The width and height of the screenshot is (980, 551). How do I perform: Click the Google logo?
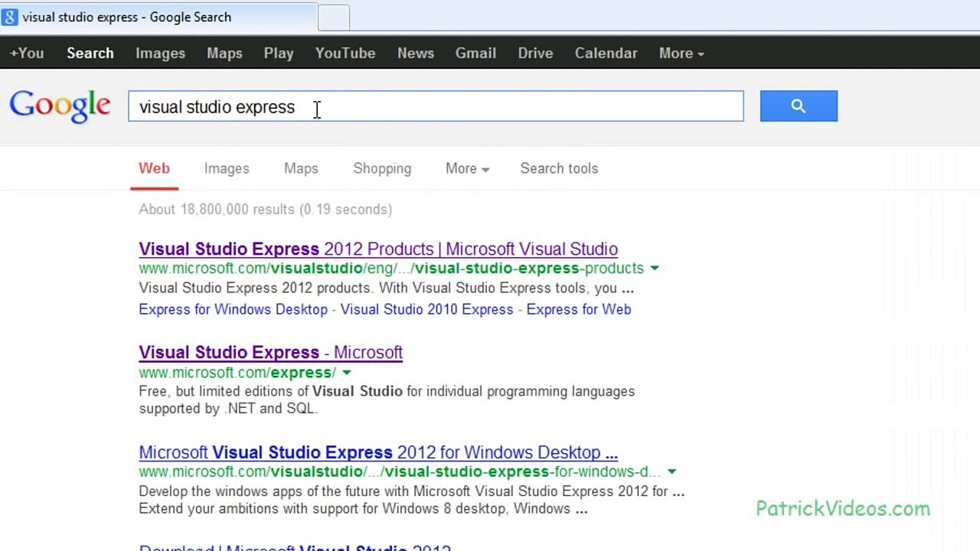click(x=60, y=106)
